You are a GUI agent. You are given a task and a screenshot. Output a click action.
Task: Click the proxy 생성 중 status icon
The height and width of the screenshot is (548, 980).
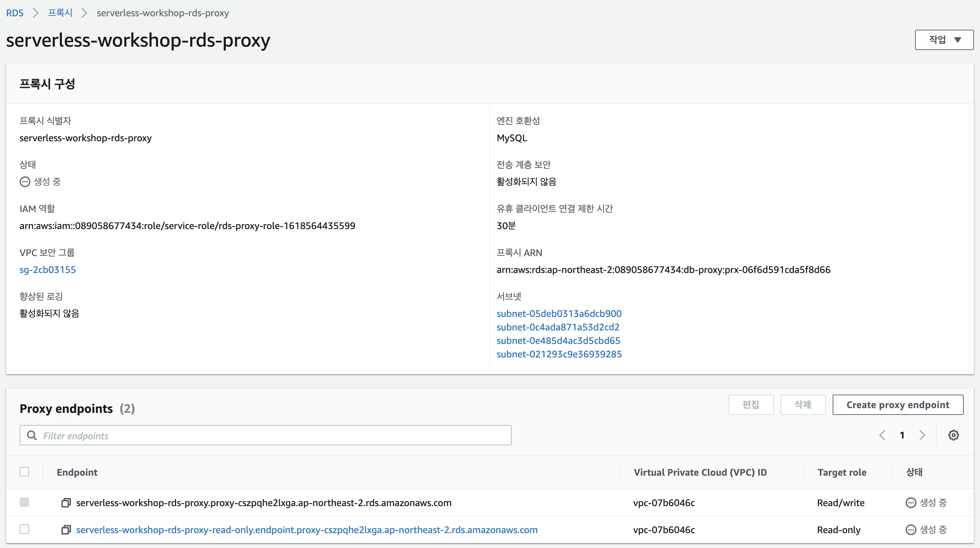click(x=25, y=182)
